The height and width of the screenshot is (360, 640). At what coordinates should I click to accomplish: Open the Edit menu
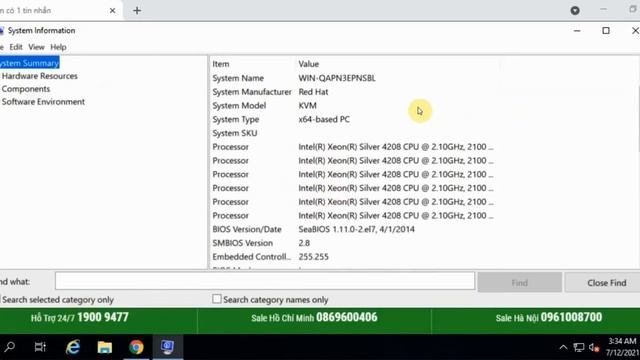click(x=16, y=47)
